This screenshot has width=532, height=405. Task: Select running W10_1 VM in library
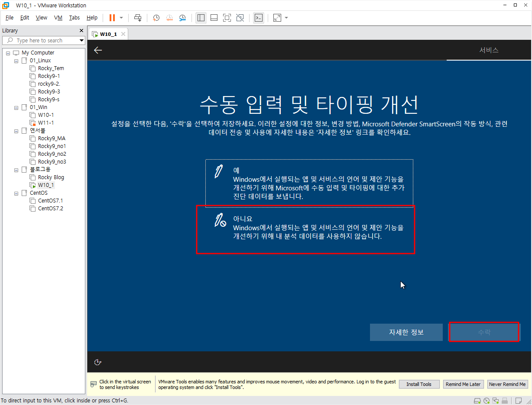pyautogui.click(x=42, y=185)
